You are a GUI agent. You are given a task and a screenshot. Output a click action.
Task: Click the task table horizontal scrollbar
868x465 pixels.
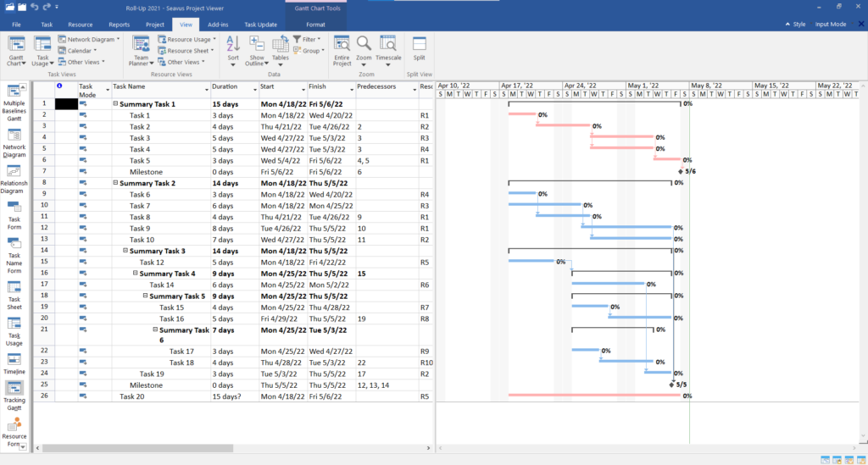[232, 448]
